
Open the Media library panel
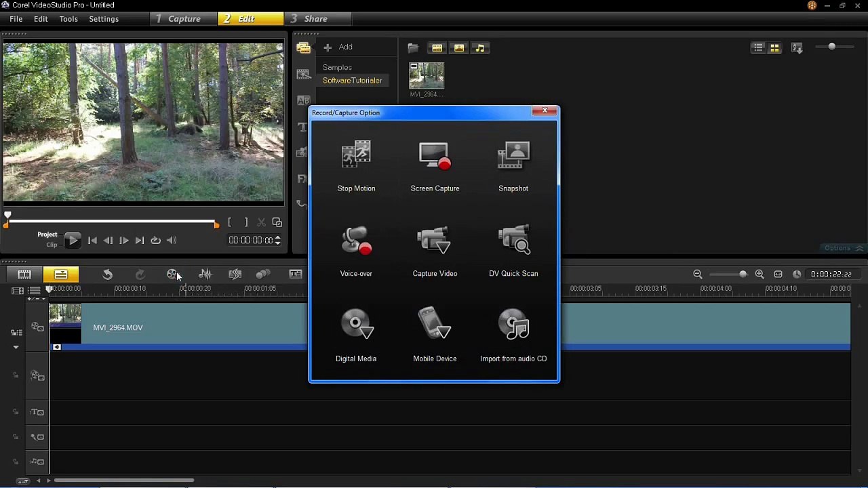click(x=303, y=48)
